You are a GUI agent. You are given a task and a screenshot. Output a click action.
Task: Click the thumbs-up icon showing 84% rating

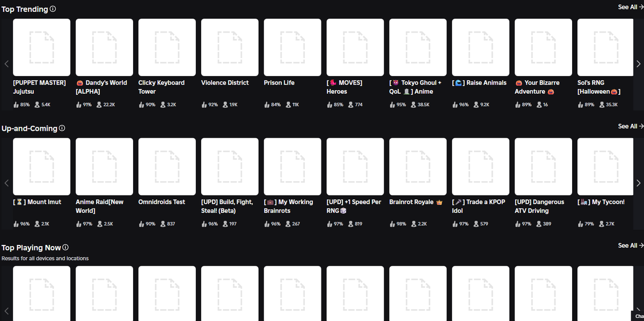(x=267, y=104)
